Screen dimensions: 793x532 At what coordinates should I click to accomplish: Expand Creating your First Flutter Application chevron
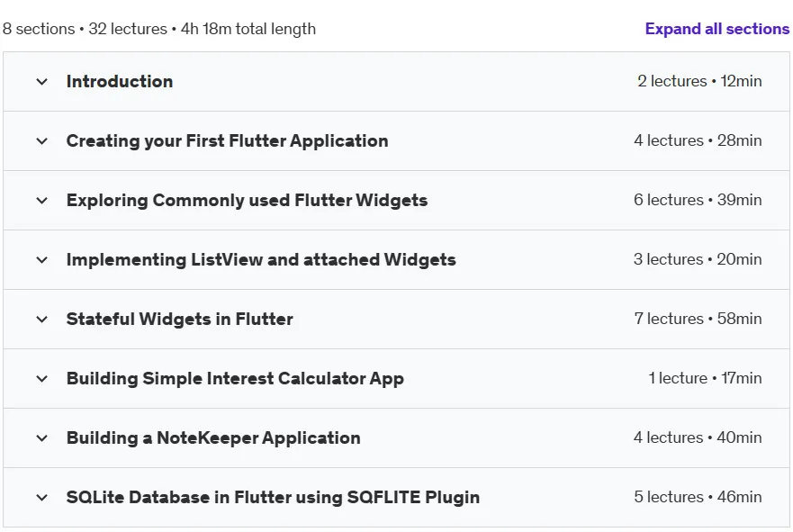[42, 141]
